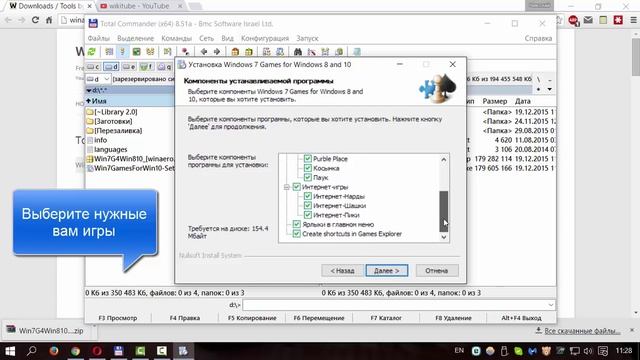Screen dimensions: 640x360
Task: Toggle Ярлыки в главном меню checkbox
Action: pos(297,224)
